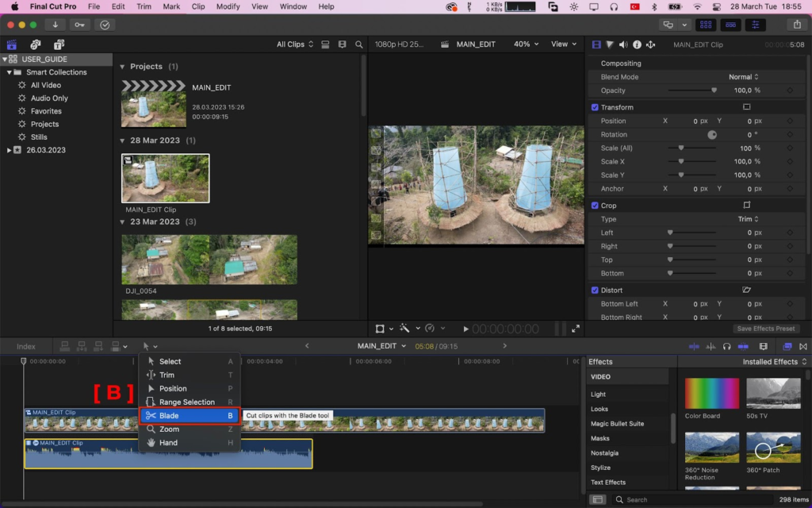Image resolution: width=812 pixels, height=508 pixels.
Task: Open the All Clips filter dropdown
Action: pyautogui.click(x=295, y=44)
